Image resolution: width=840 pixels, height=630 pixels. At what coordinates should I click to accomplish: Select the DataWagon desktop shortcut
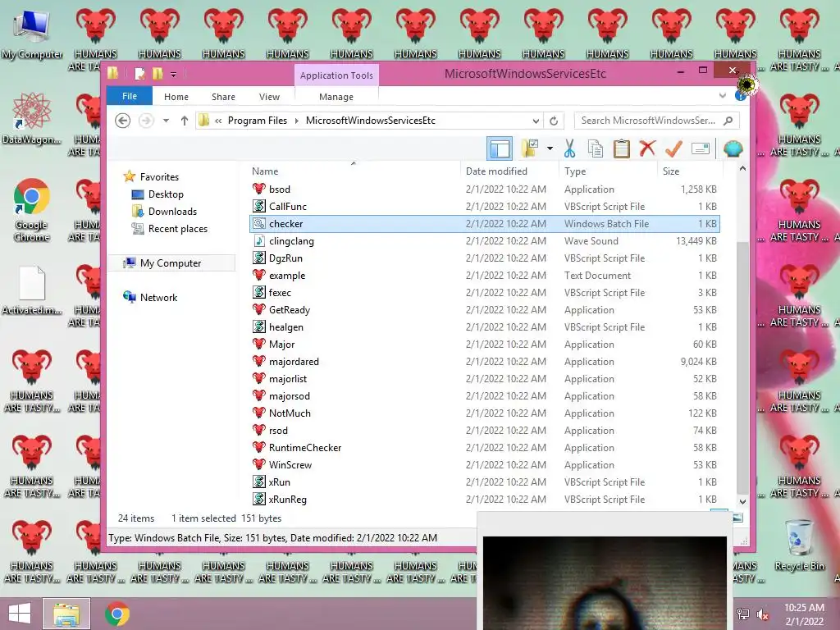click(31, 118)
